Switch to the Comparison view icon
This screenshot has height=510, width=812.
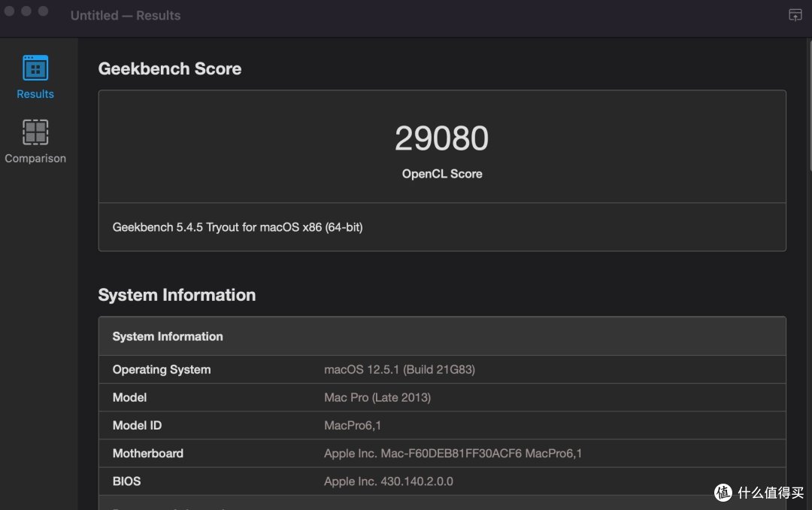35,132
